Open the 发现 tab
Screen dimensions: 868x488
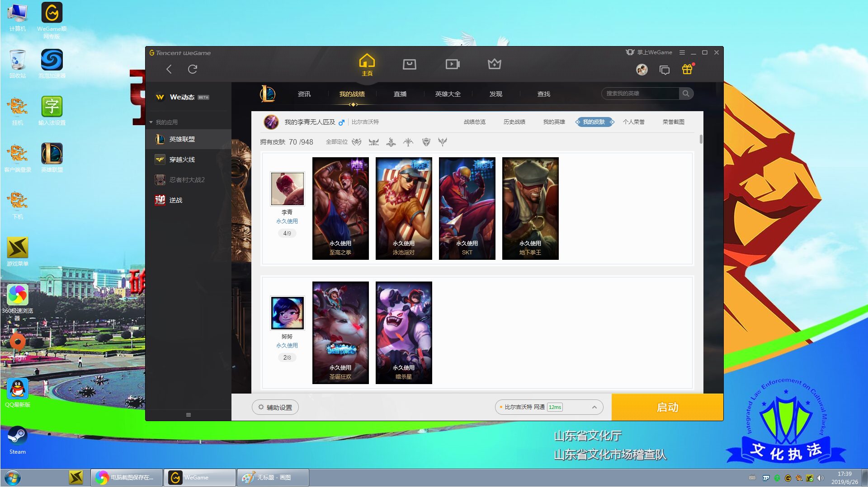click(496, 94)
